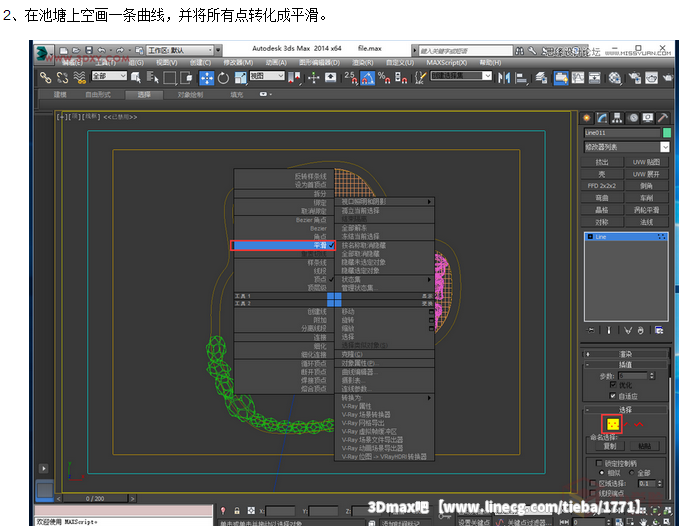Click the green object color swatch
Screen dimensions: 680x526
point(667,132)
